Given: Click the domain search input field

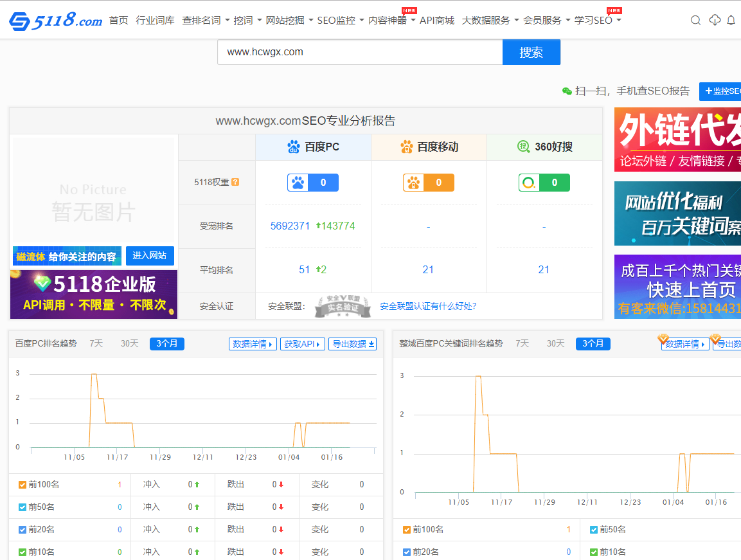Looking at the screenshot, I should tap(360, 52).
